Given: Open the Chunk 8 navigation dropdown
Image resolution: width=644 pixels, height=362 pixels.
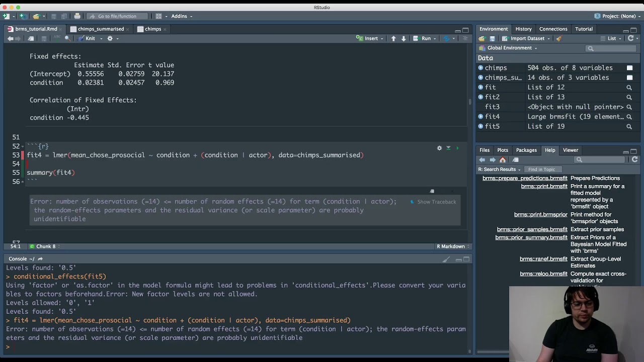Looking at the screenshot, I should pos(45,246).
